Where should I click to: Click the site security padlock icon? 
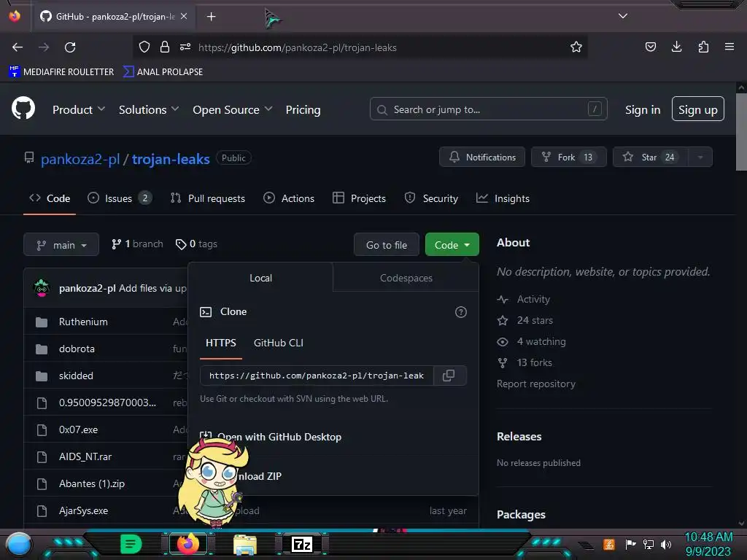click(x=165, y=47)
